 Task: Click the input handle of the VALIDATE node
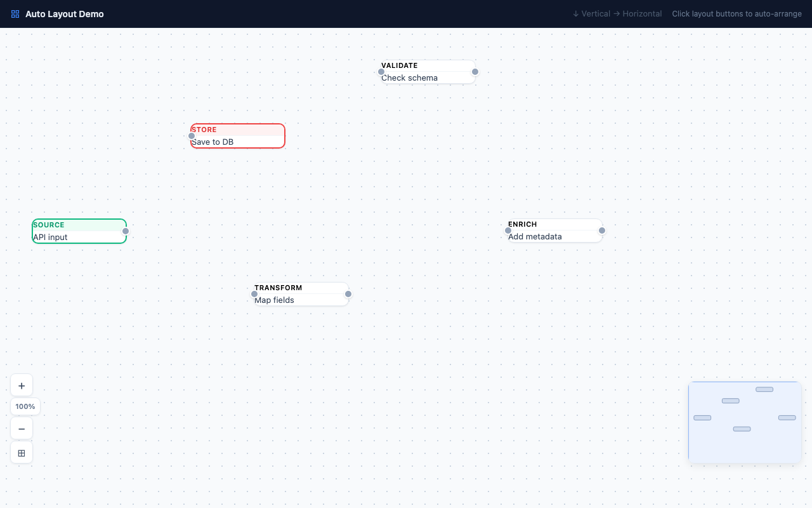coord(381,72)
